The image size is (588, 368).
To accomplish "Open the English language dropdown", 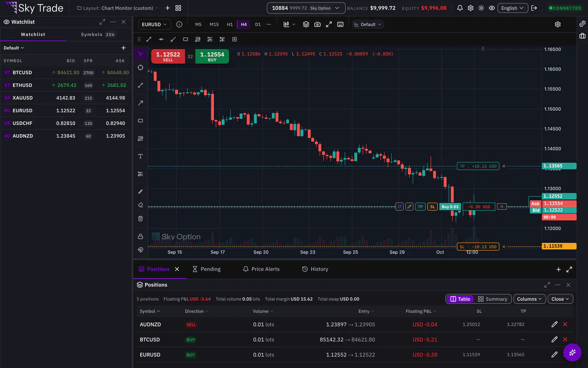I will click(x=513, y=8).
